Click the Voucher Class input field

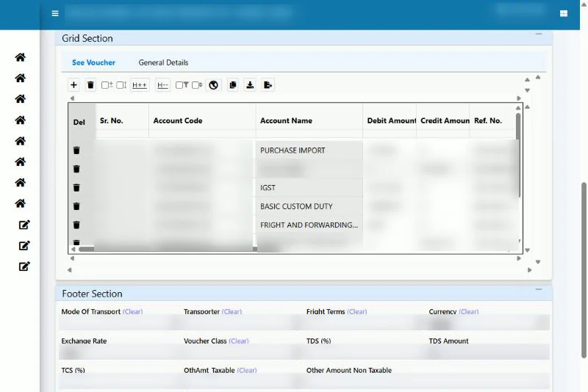pyautogui.click(x=243, y=352)
